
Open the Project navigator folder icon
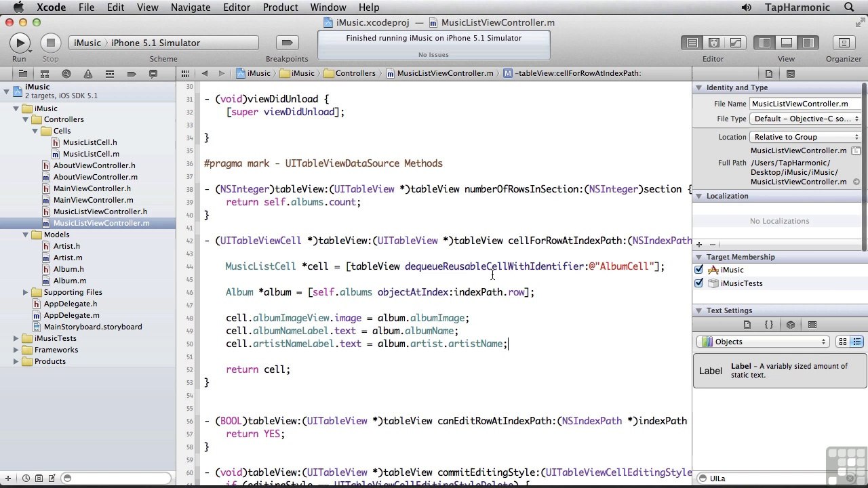click(x=22, y=73)
